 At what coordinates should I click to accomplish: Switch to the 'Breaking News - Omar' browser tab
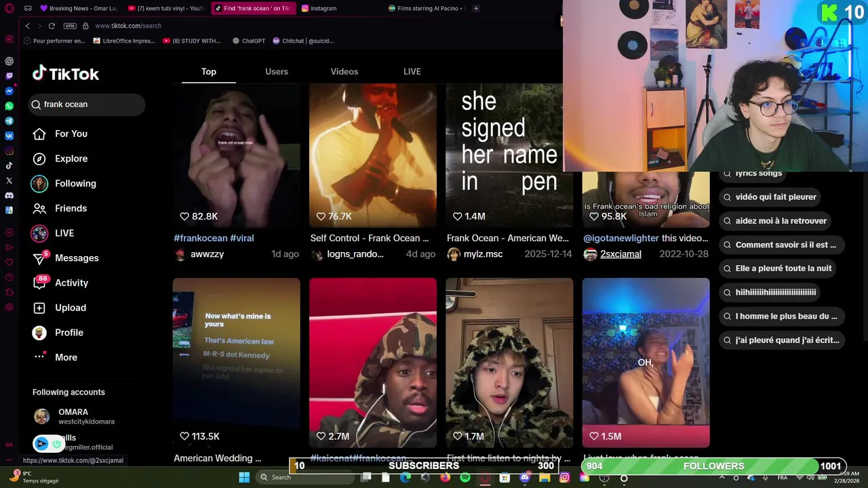coord(78,8)
